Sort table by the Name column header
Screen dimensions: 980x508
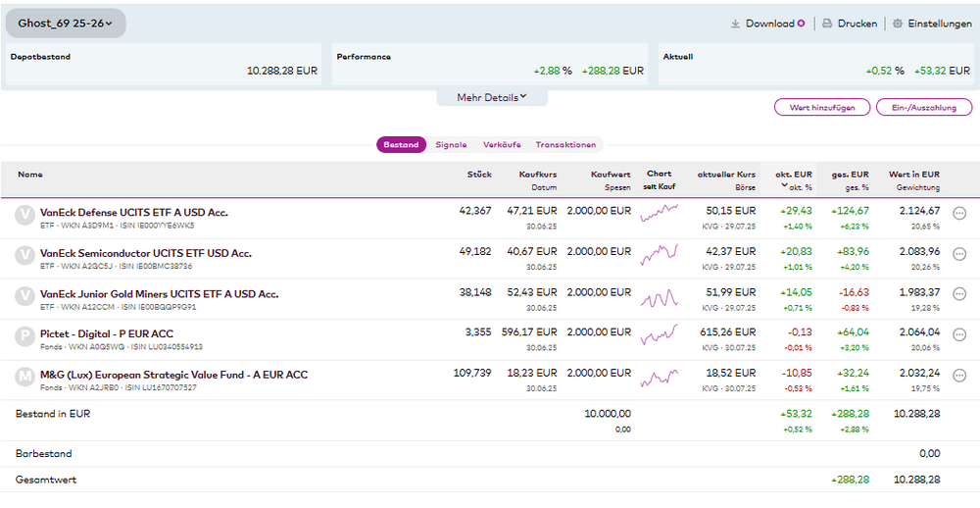30,175
